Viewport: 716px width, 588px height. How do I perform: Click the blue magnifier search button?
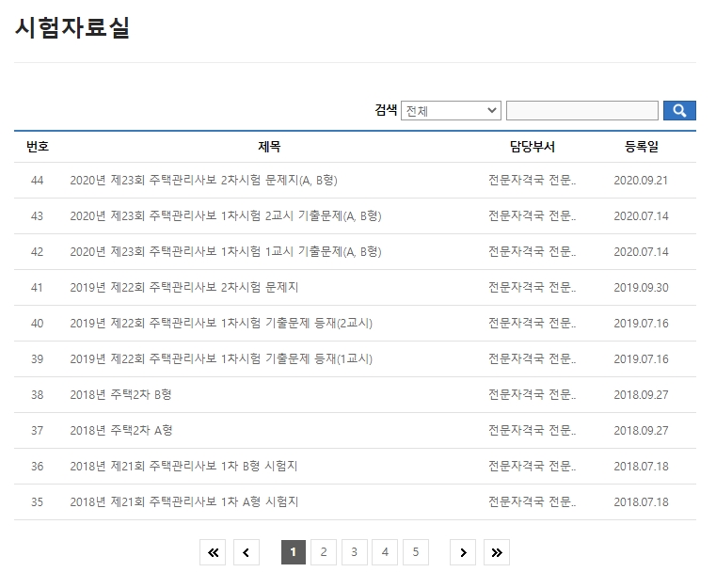click(x=679, y=110)
